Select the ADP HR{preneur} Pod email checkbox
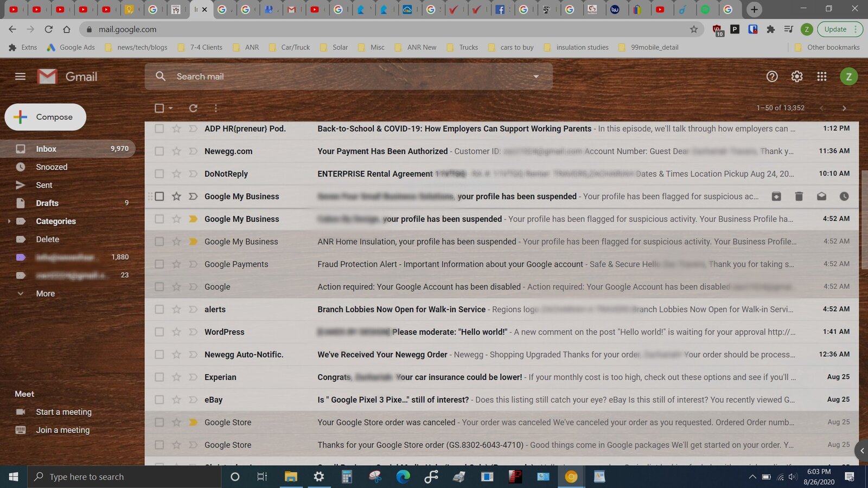This screenshot has height=488, width=868. click(x=159, y=129)
